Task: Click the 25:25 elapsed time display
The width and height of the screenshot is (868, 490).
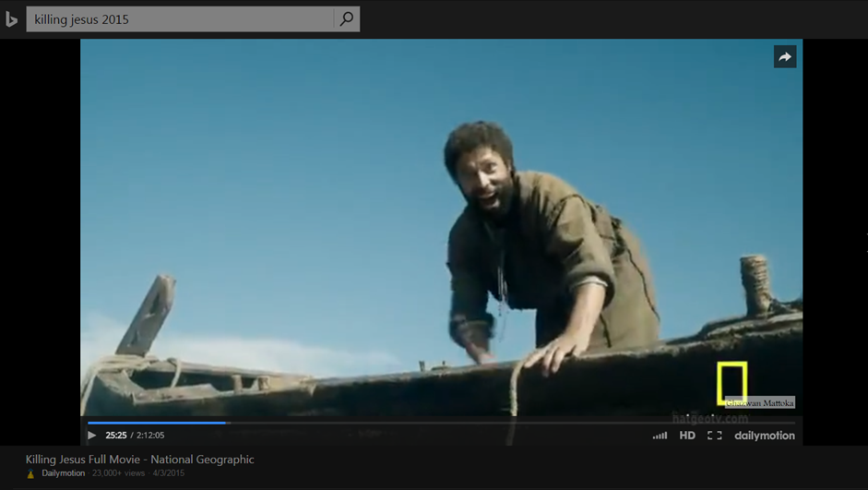Action: pos(115,436)
